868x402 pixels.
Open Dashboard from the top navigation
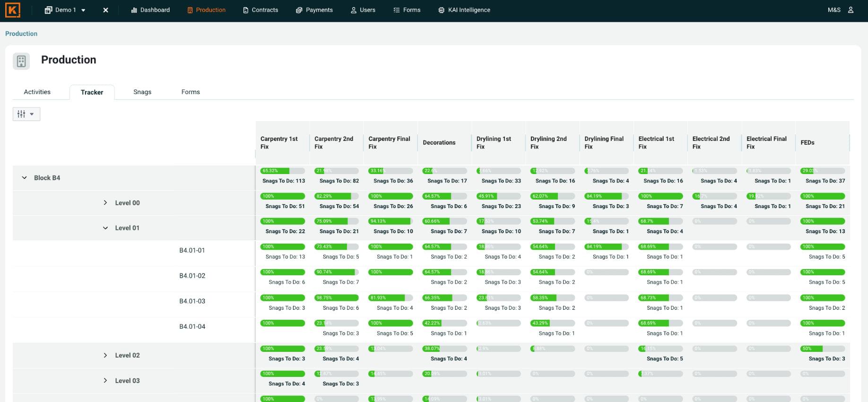(x=150, y=10)
